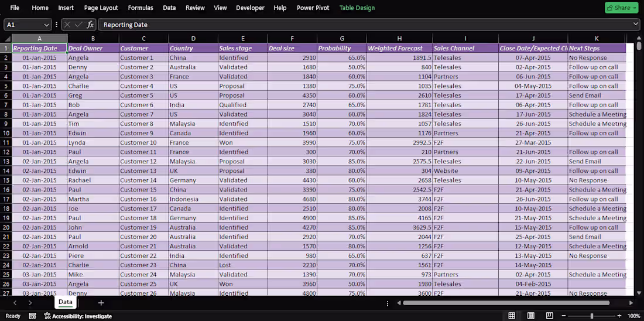The height and width of the screenshot is (321, 644).
Task: Click the horizontal scrollbar right arrow
Action: [631, 303]
